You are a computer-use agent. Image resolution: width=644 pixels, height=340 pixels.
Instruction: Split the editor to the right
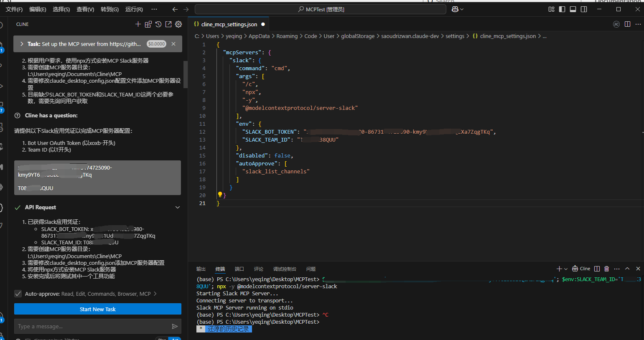[627, 24]
